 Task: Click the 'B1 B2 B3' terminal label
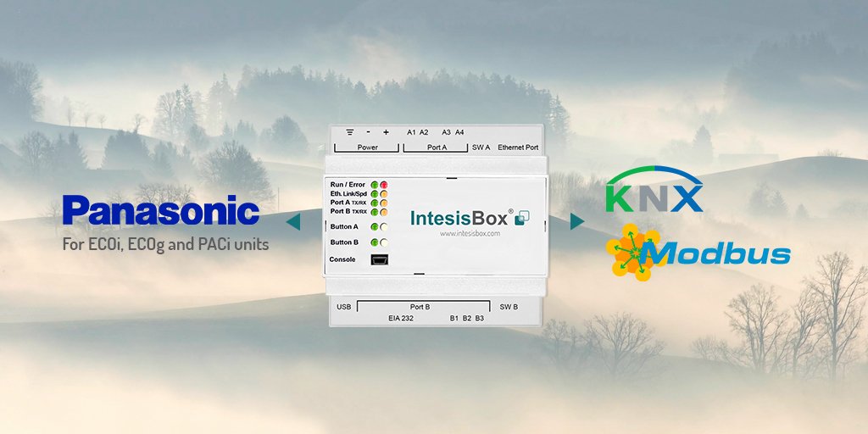467,319
